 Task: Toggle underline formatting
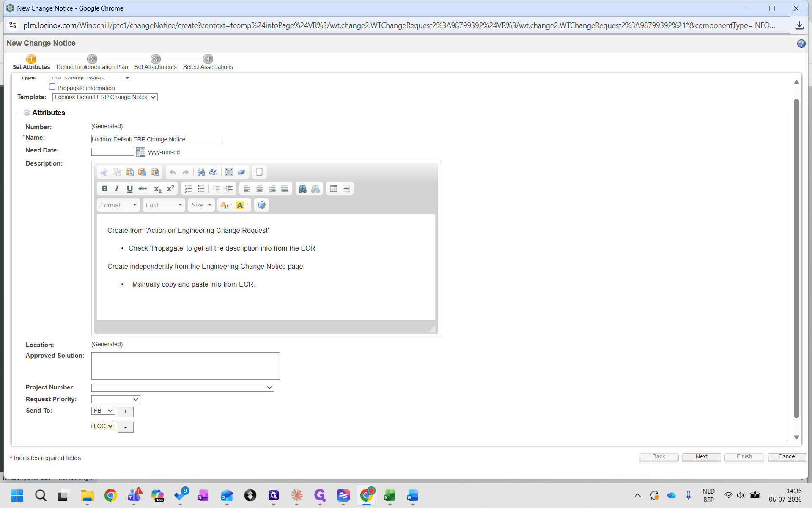pyautogui.click(x=129, y=189)
